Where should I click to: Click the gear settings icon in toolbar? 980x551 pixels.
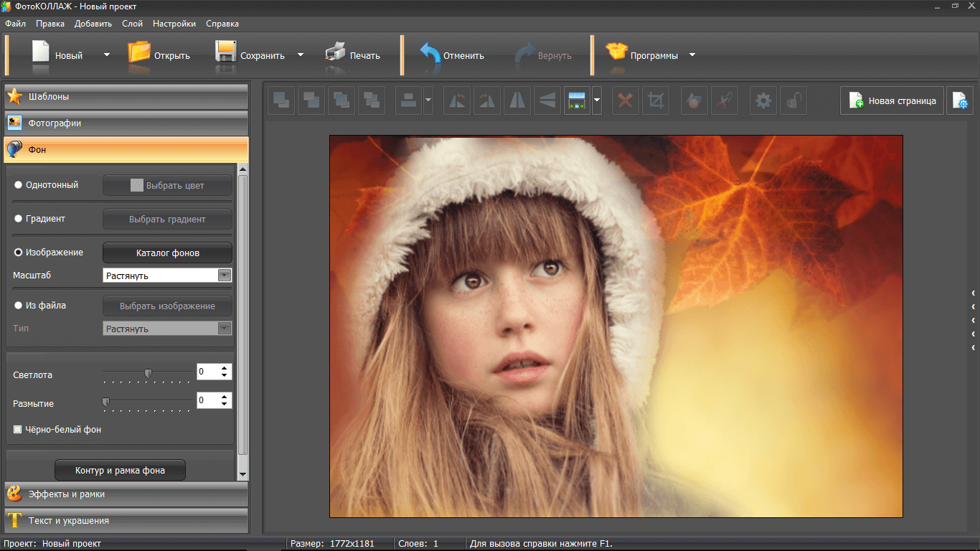pyautogui.click(x=763, y=101)
